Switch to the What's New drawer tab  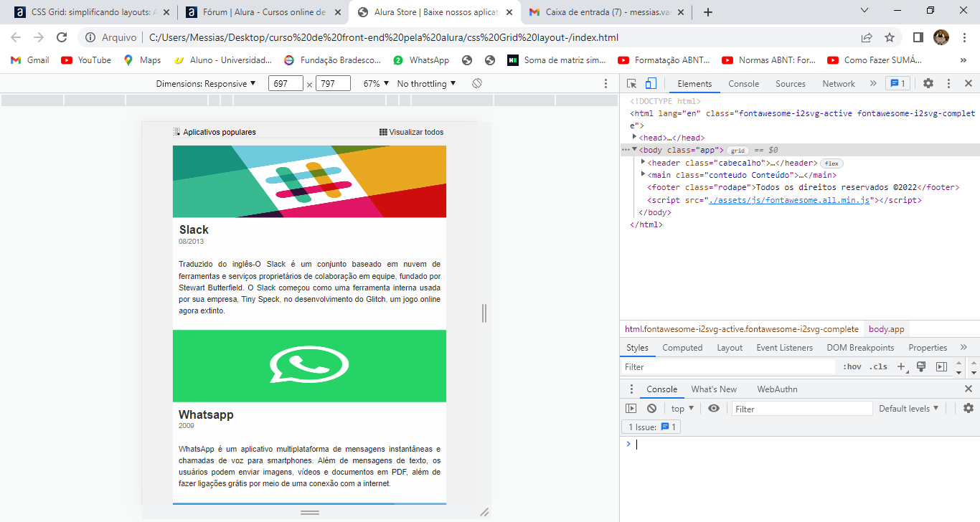pyautogui.click(x=714, y=389)
